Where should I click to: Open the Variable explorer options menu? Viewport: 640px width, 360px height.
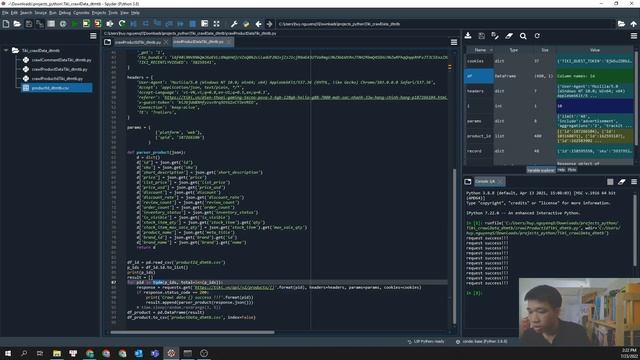pos(633,36)
